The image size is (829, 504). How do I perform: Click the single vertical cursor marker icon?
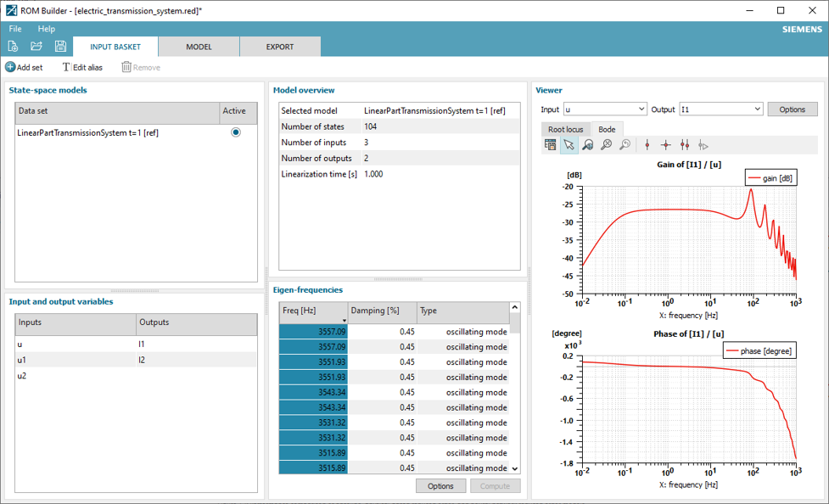tap(647, 145)
